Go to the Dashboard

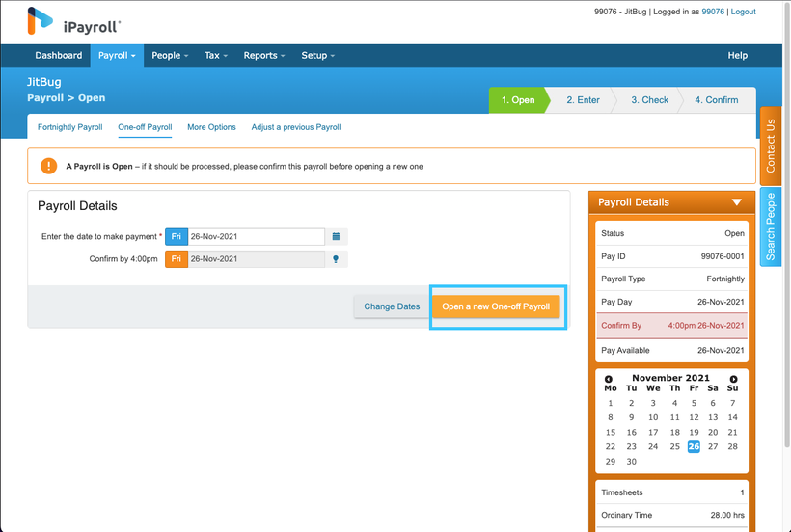pos(59,56)
